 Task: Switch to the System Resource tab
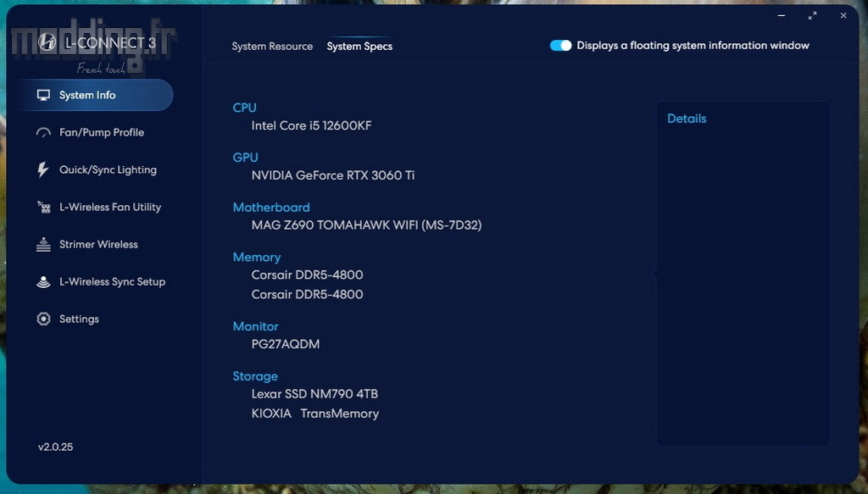(x=272, y=47)
